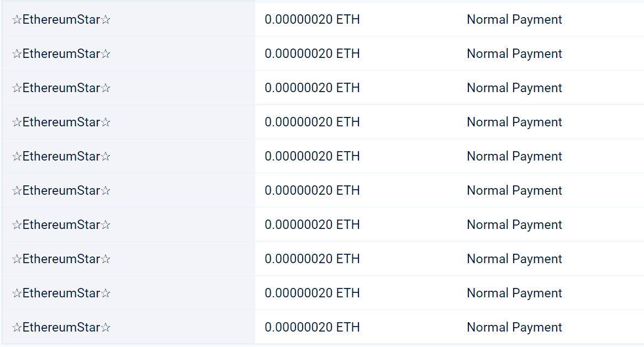Open the fourth row's EthereumStar entry

61,122
